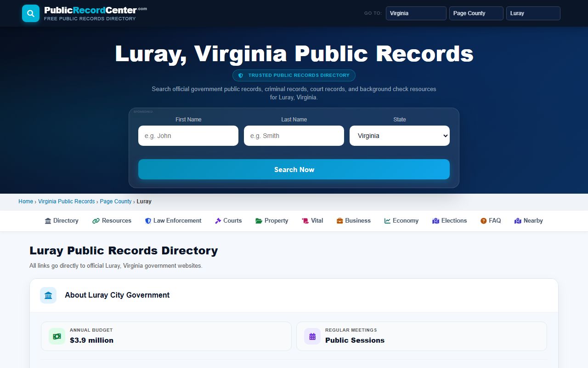Go to the Directory section tab
Viewport: 588px width, 368px height.
pos(62,221)
